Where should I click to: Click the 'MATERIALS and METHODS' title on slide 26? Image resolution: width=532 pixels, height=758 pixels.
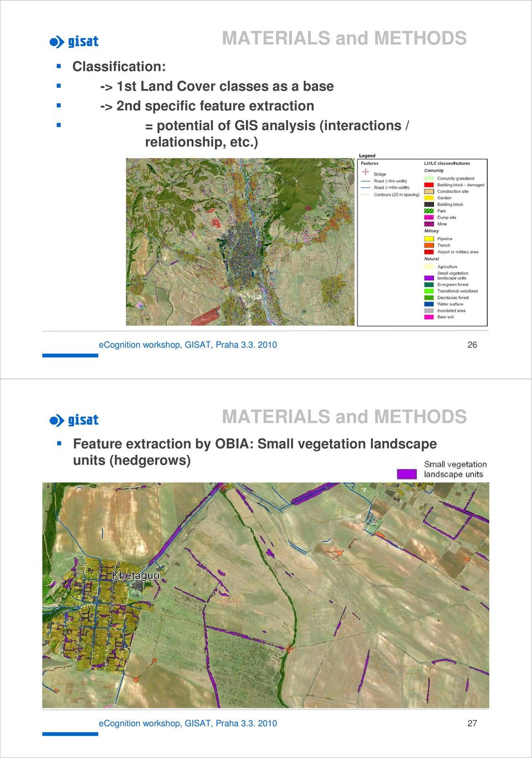tap(344, 38)
